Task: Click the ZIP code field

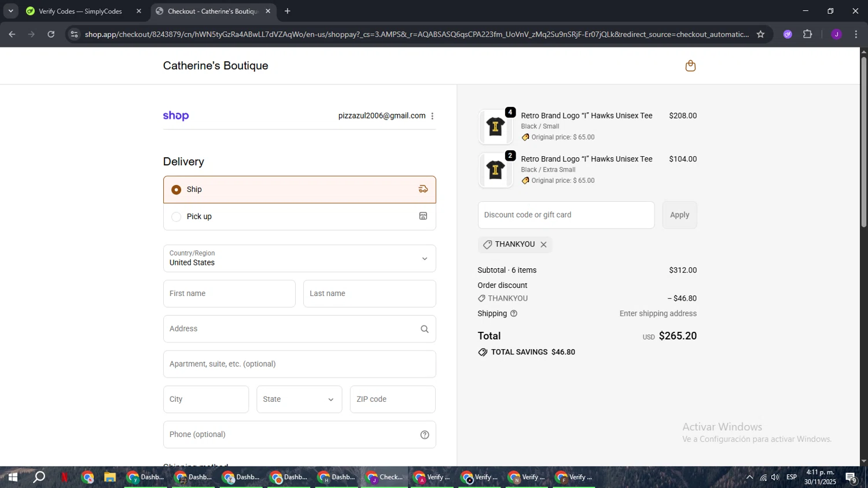Action: (x=393, y=400)
